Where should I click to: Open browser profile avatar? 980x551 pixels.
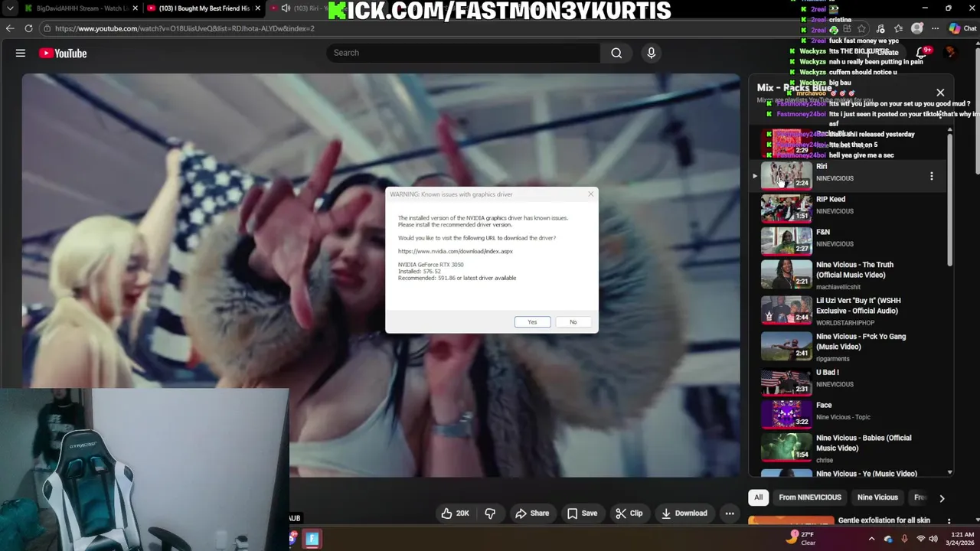point(917,28)
